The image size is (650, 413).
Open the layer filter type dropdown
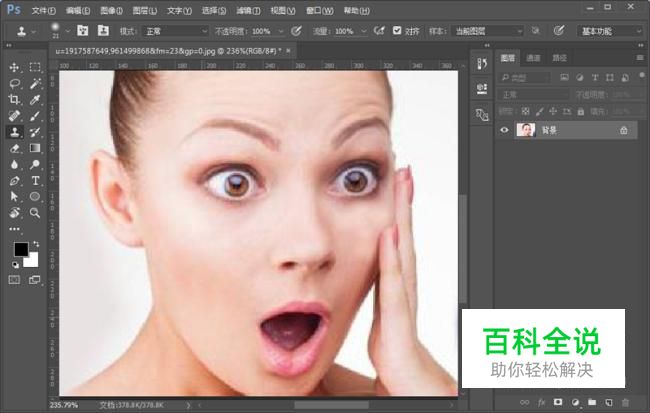525,78
